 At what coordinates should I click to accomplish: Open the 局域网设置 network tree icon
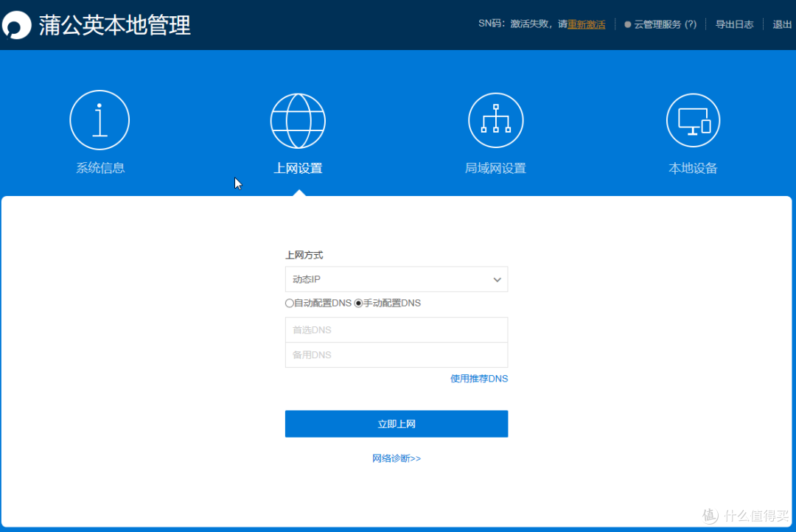tap(495, 120)
